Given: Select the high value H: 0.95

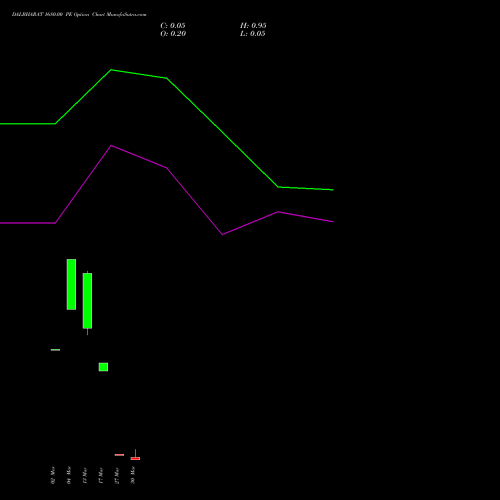Looking at the screenshot, I should point(253,26).
